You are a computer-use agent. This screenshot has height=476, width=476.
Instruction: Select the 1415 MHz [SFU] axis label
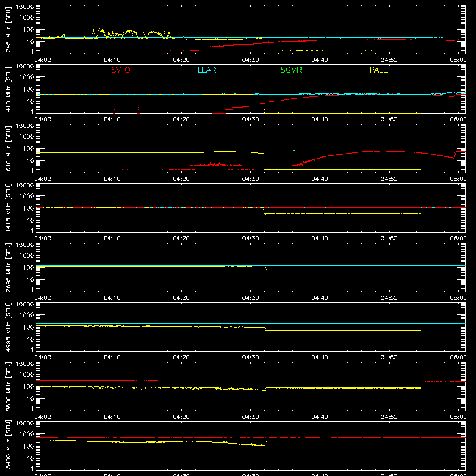(x=8, y=208)
